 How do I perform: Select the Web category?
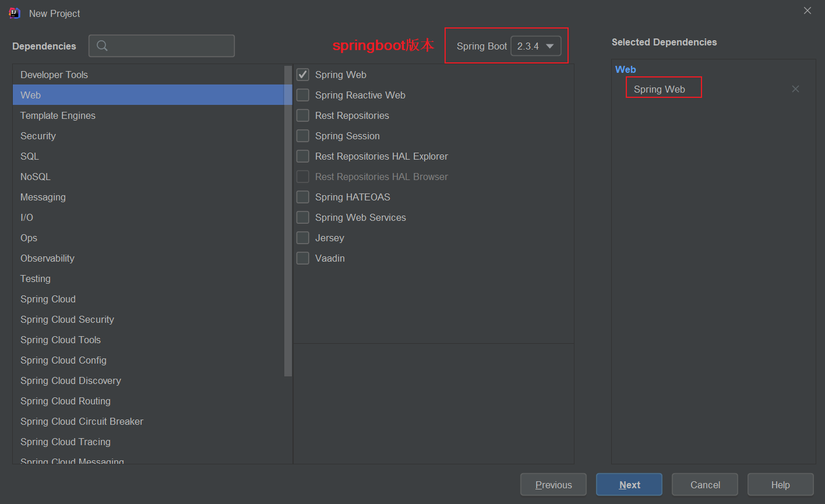coord(149,95)
